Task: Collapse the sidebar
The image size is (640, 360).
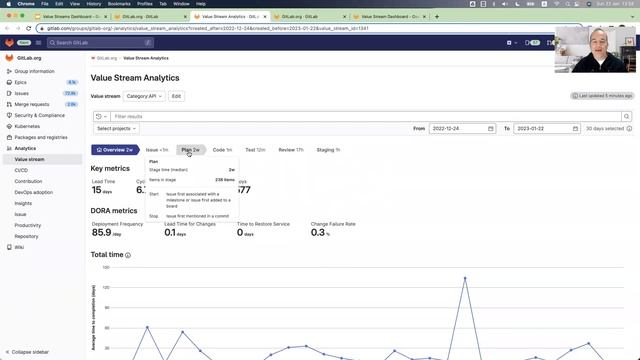Action: 27,352
